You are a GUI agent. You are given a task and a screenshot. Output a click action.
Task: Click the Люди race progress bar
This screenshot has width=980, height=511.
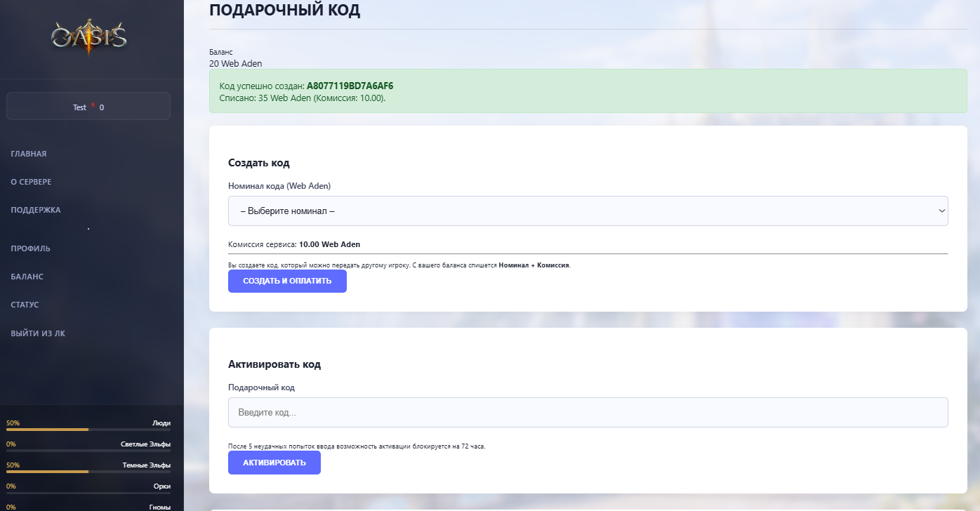[88, 430]
